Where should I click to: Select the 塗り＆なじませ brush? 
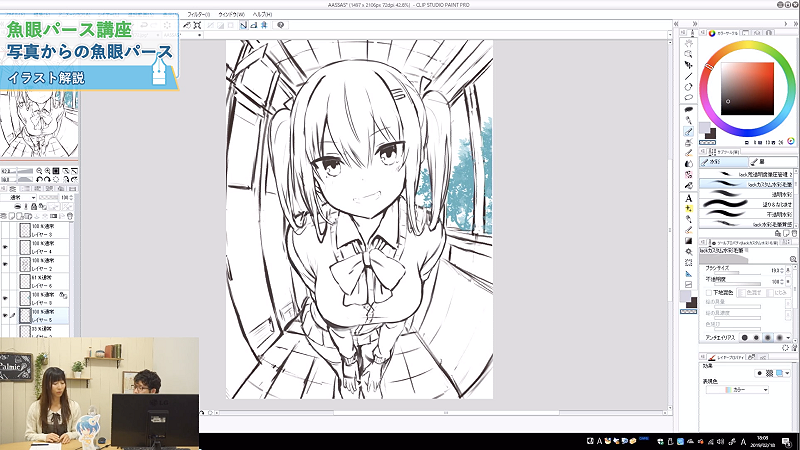[746, 205]
